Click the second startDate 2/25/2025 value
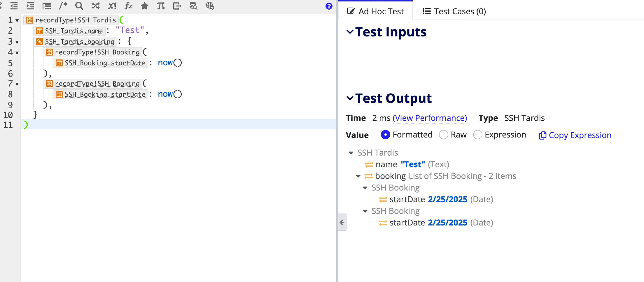The image size is (644, 282). 447,223
